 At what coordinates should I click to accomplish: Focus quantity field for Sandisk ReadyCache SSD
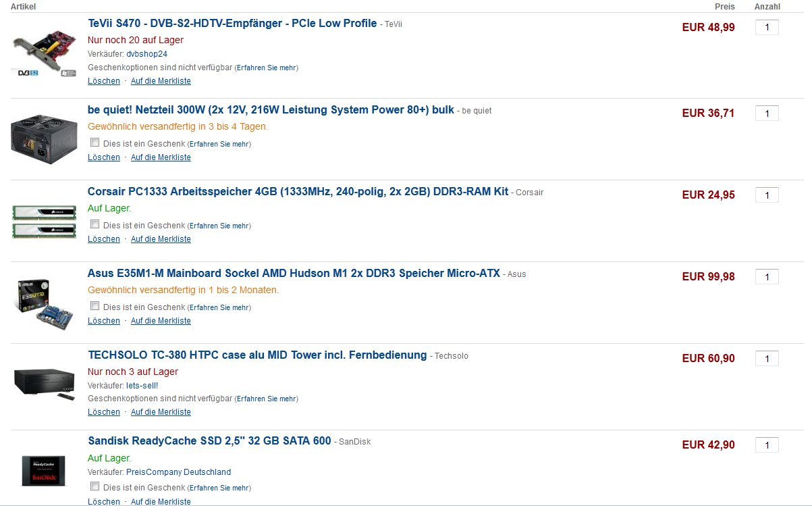767,445
